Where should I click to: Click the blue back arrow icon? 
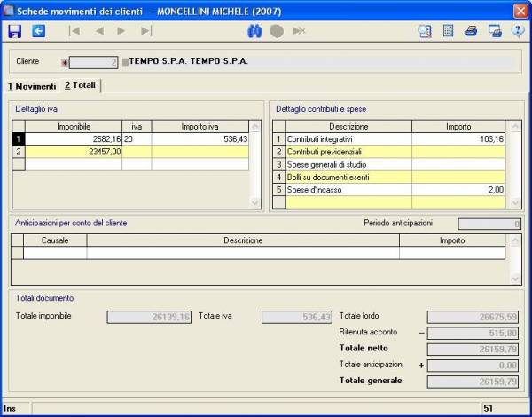(39, 31)
